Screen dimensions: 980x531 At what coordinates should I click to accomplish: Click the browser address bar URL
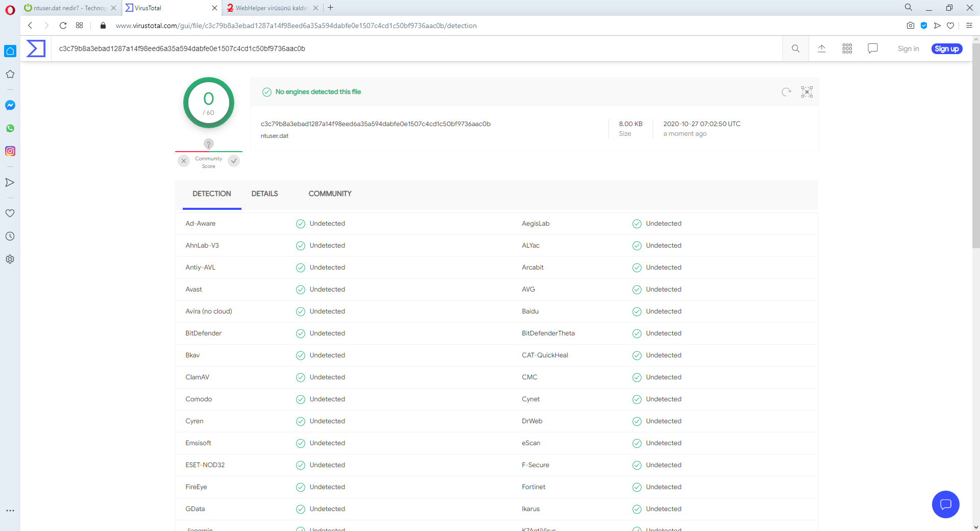coord(296,26)
